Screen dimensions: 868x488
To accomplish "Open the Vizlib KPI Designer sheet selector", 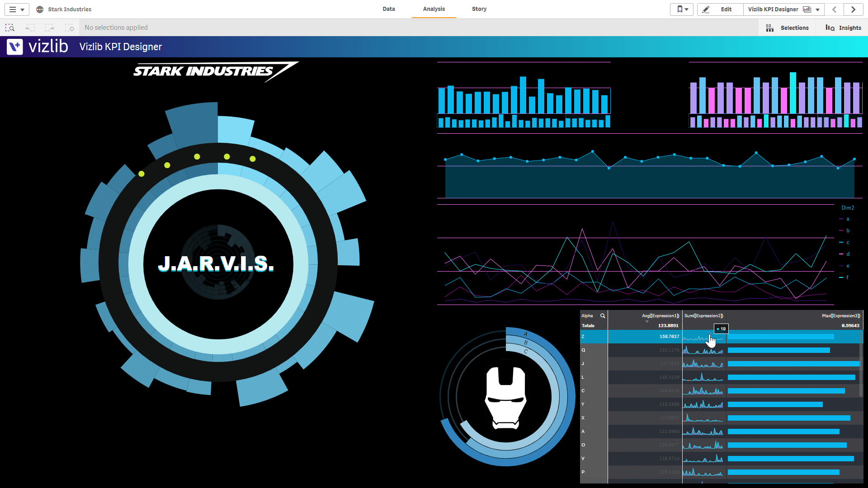I will point(783,9).
